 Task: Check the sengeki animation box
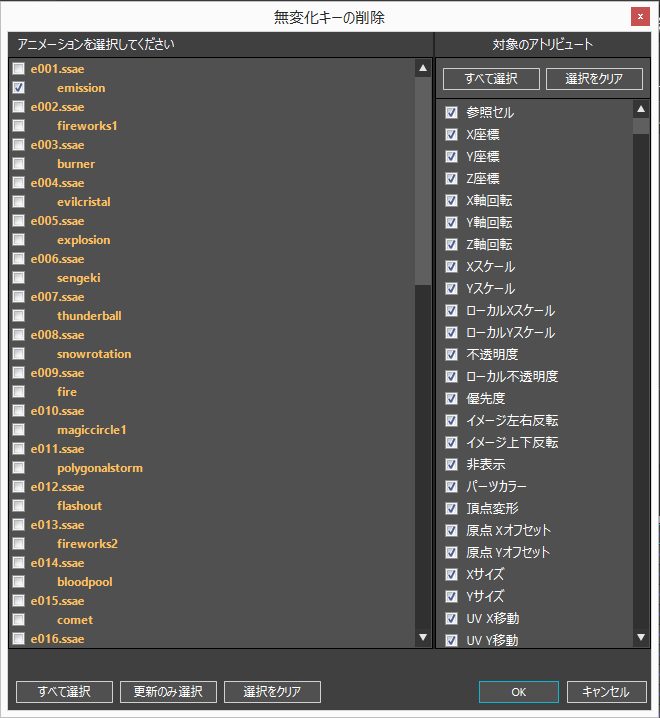coord(18,277)
